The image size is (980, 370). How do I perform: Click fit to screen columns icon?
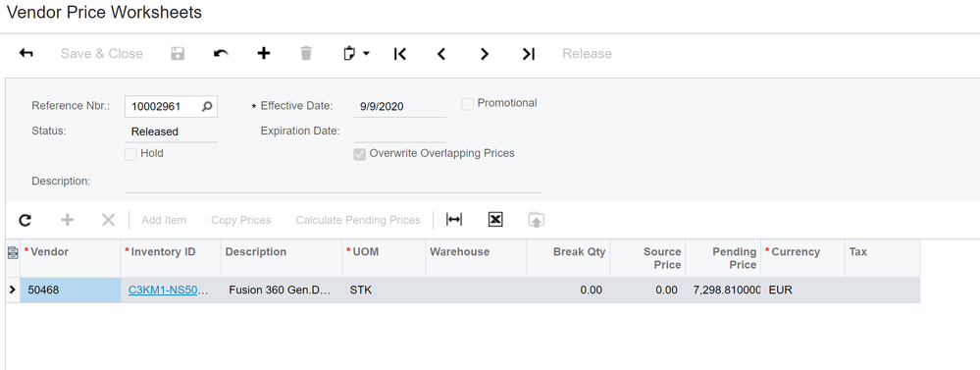tap(454, 220)
